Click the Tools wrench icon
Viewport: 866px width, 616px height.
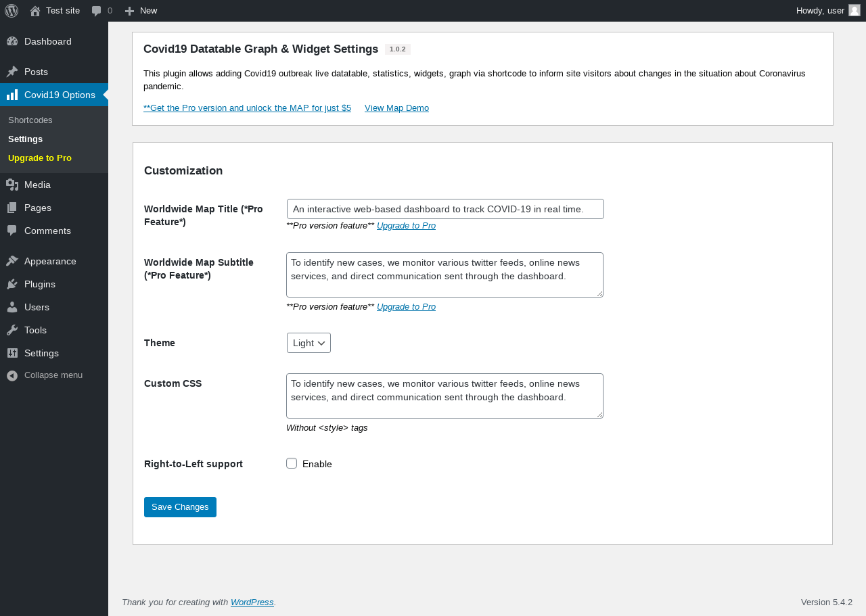click(x=12, y=330)
